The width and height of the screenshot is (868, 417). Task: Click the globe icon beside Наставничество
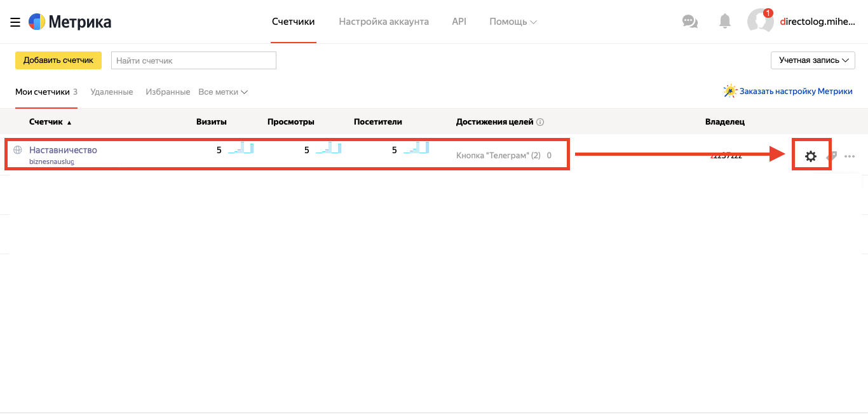point(18,150)
